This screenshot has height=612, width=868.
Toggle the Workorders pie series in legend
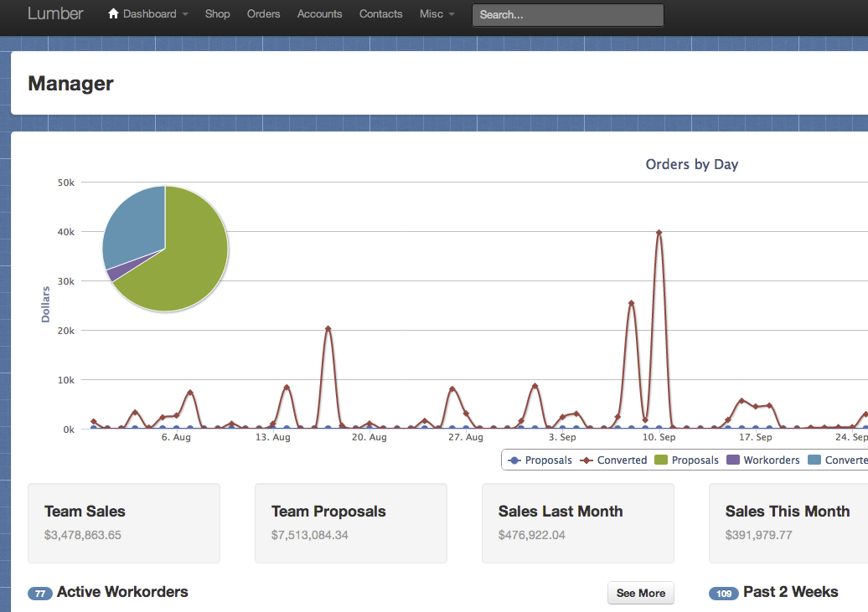(x=771, y=460)
